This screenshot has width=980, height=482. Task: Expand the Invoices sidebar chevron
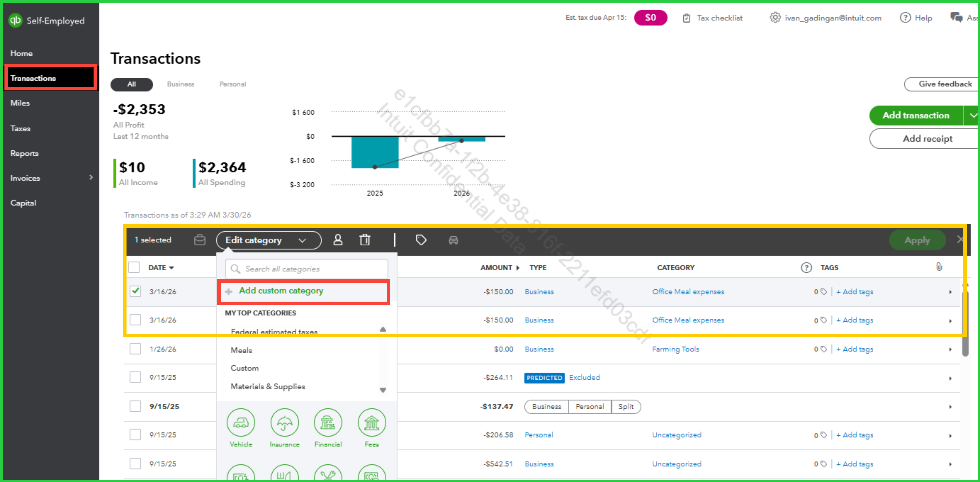click(91, 177)
